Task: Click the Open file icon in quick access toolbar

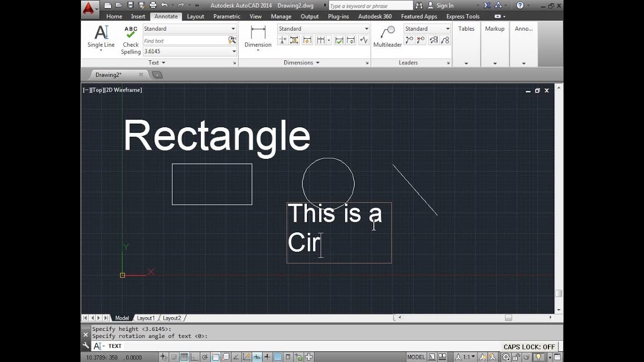Action: pos(119,6)
